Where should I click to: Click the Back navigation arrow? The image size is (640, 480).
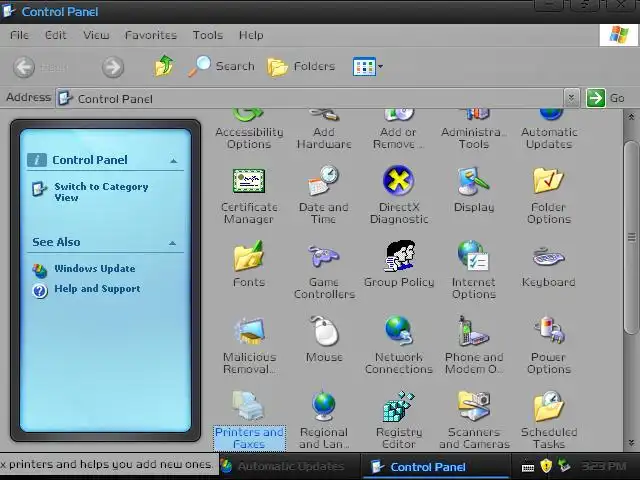pos(24,67)
